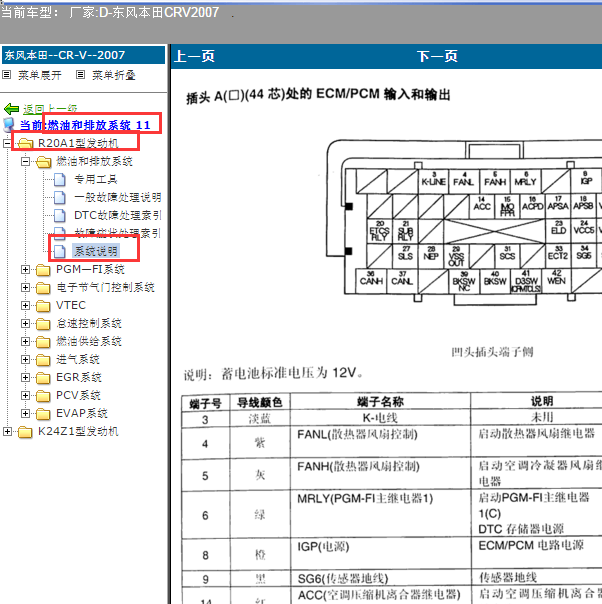Expand the 怠速控制系统 node
The image size is (602, 604).
click(25, 323)
